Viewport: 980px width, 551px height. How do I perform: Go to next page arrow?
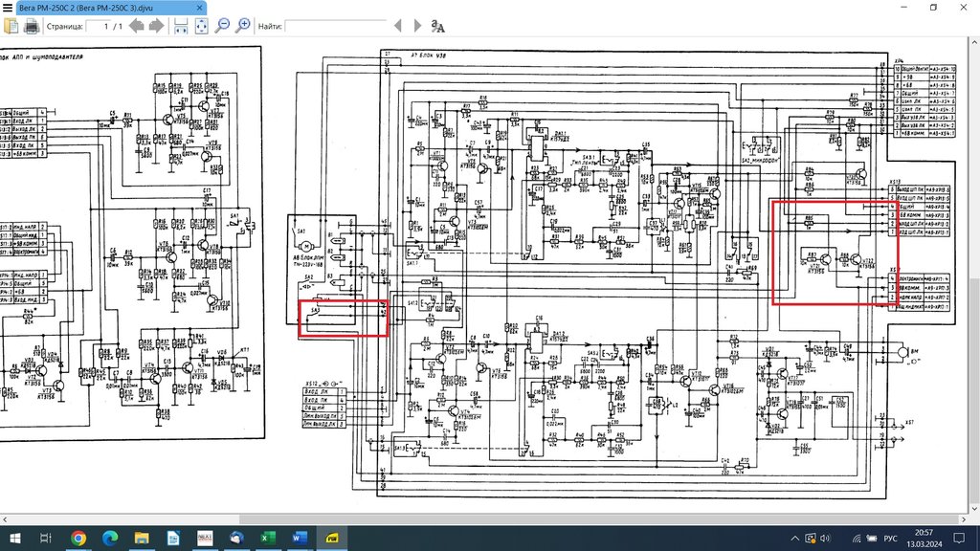pyautogui.click(x=156, y=26)
